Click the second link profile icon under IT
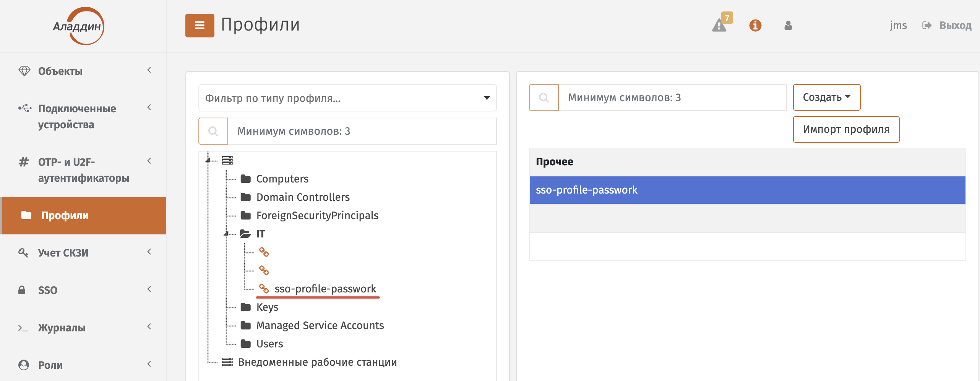Image resolution: width=980 pixels, height=381 pixels. [x=264, y=270]
